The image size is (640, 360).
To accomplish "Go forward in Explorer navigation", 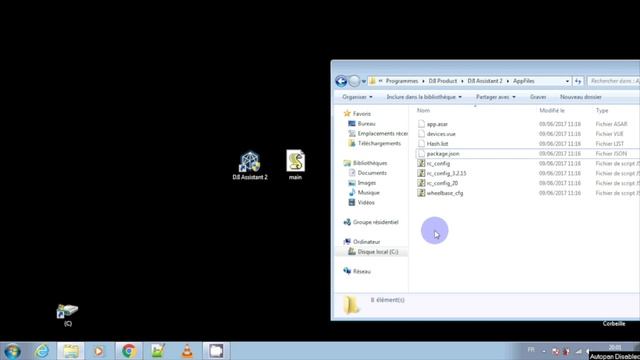I will (354, 81).
